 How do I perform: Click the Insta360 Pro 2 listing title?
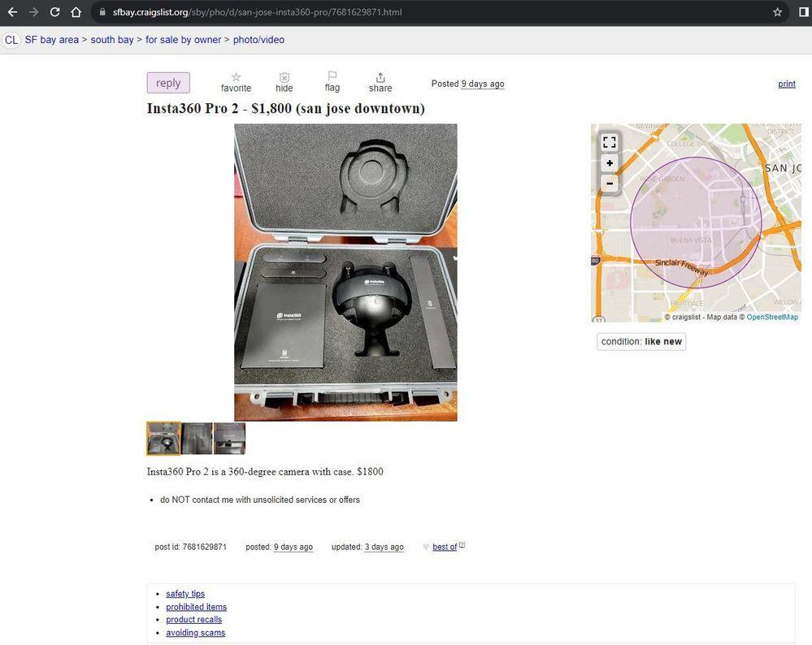[x=286, y=109]
